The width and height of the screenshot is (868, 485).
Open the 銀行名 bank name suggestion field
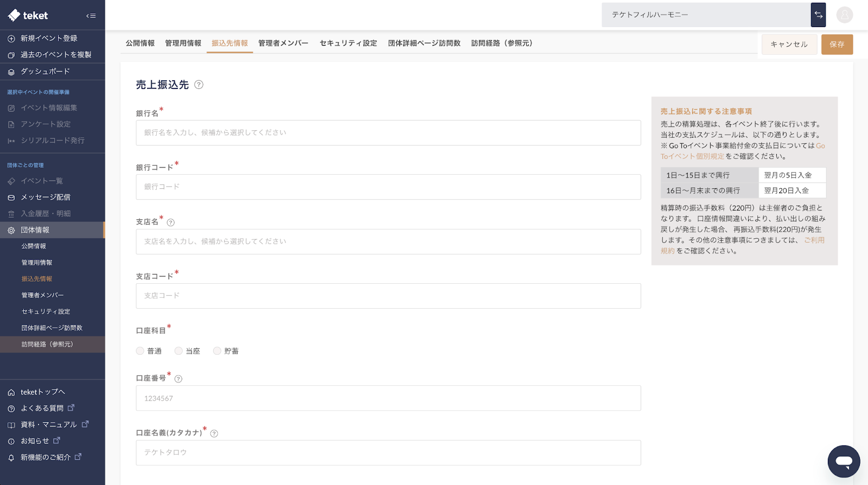point(388,133)
